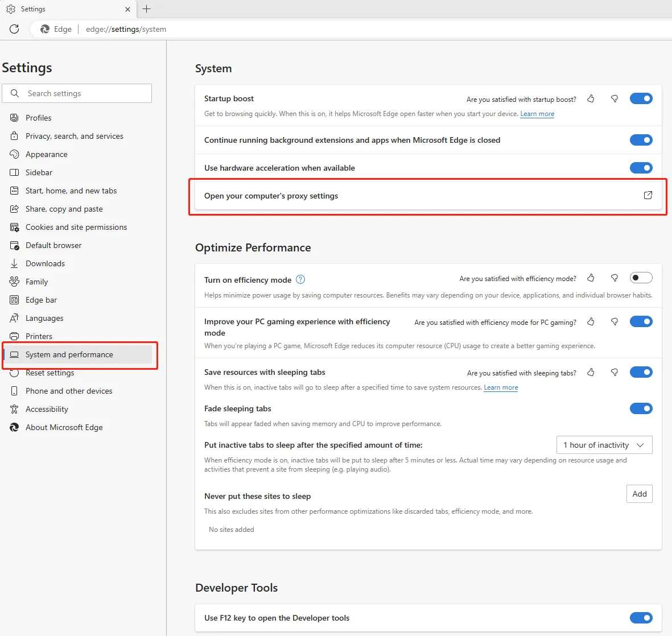The width and height of the screenshot is (672, 636).
Task: Toggle F12 Developer tools switch
Action: click(x=641, y=618)
